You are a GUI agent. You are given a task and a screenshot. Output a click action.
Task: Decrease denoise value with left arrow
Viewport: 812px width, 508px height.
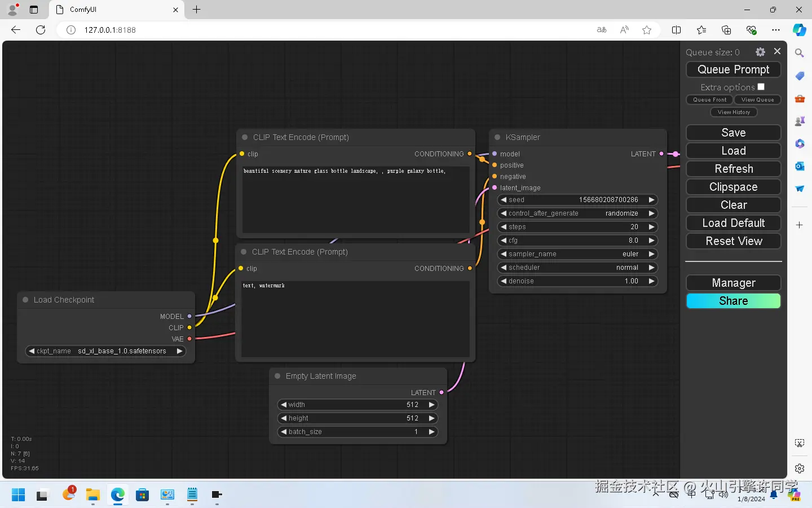click(504, 281)
